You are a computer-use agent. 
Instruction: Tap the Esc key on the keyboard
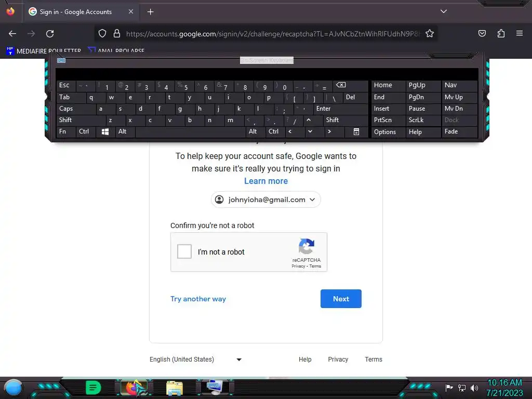(66, 86)
